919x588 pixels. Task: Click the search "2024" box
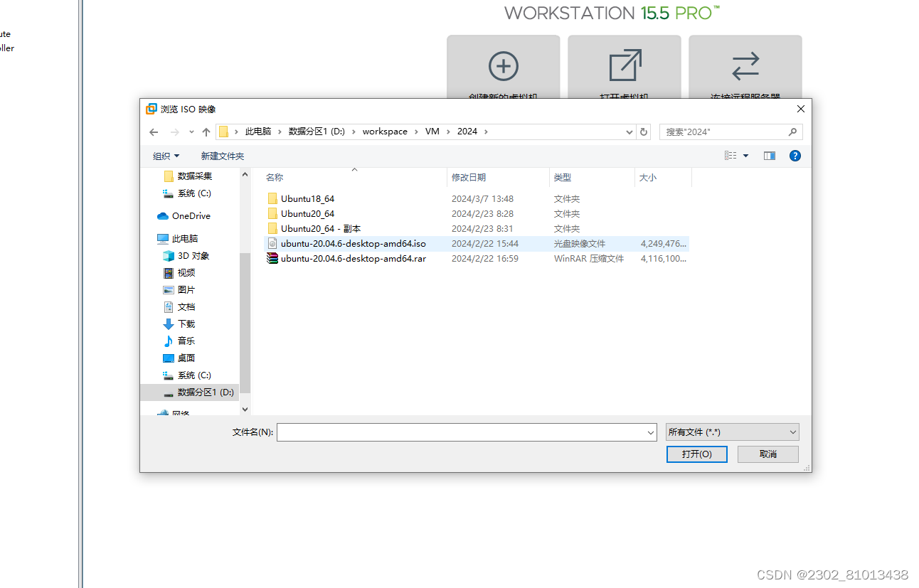(731, 132)
